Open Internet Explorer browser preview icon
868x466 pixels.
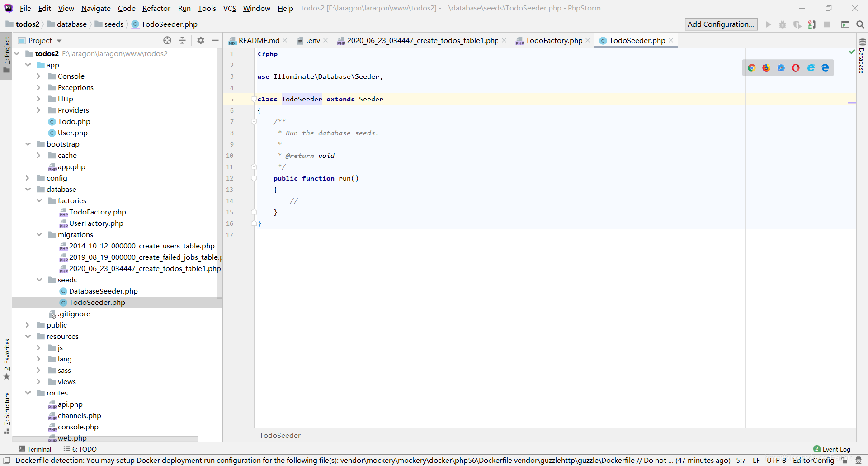pos(811,68)
